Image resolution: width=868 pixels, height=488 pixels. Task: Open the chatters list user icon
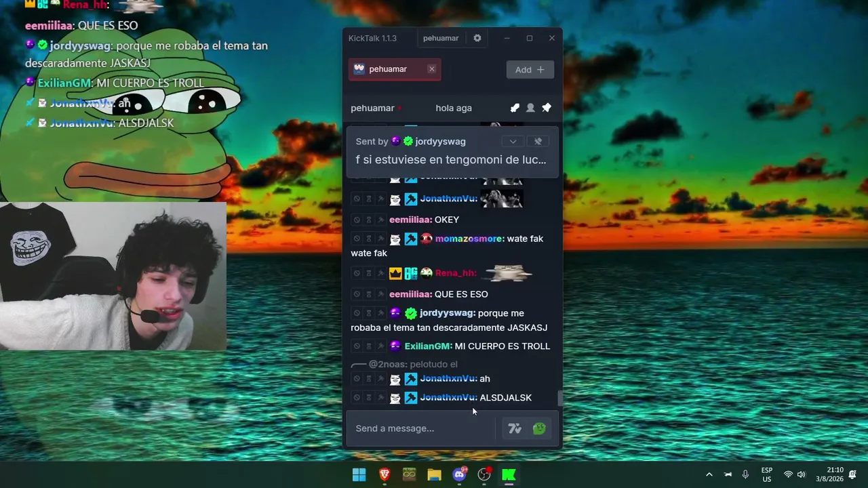[x=530, y=108]
